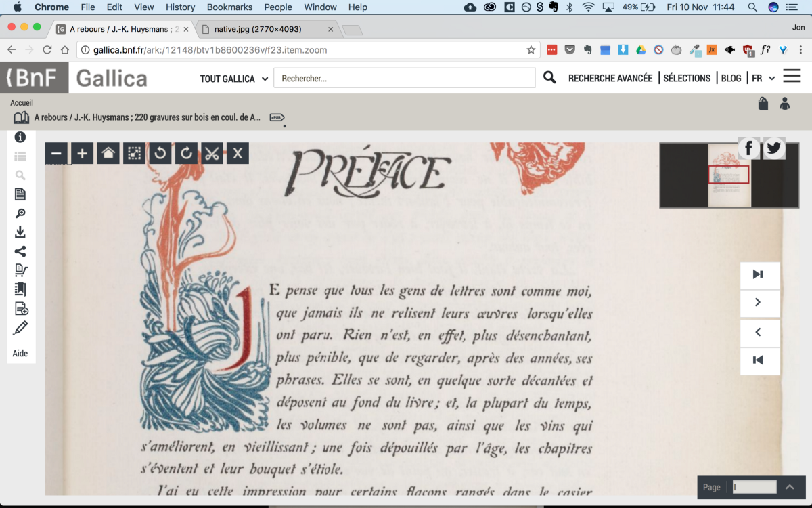Click the Accueil breadcrumb link
Screen dimensions: 812x508
click(x=22, y=103)
